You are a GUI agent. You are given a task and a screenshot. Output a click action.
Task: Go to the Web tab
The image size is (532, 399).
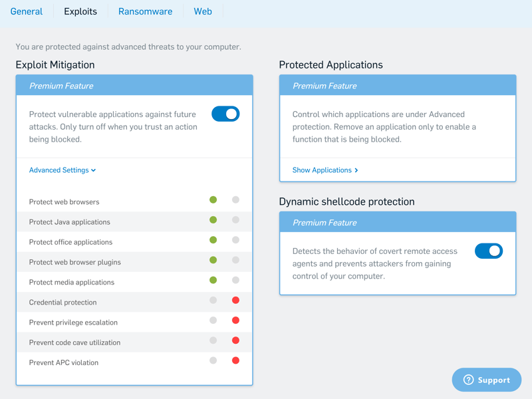[x=203, y=11]
